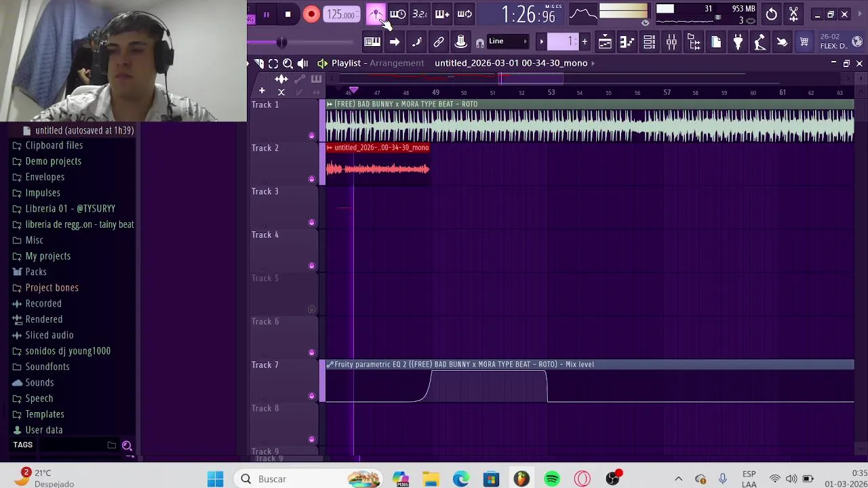
Task: Add a new pattern with the plus button
Action: point(585,42)
